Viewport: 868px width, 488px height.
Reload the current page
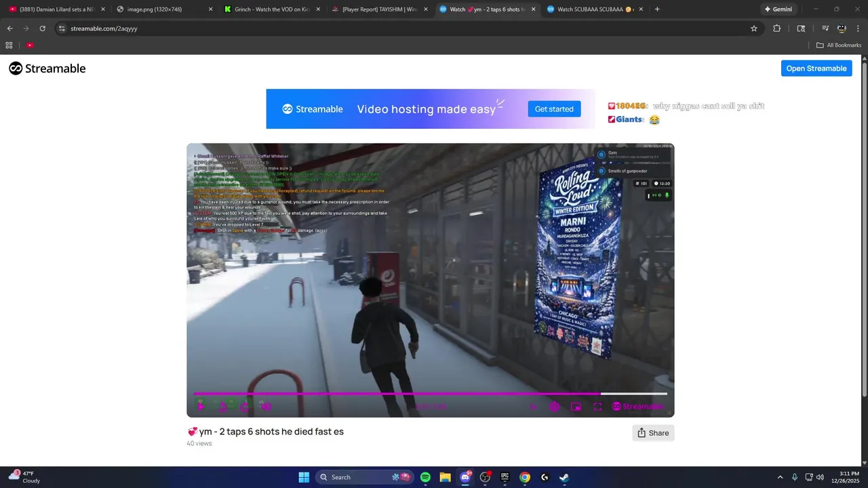[43, 28]
